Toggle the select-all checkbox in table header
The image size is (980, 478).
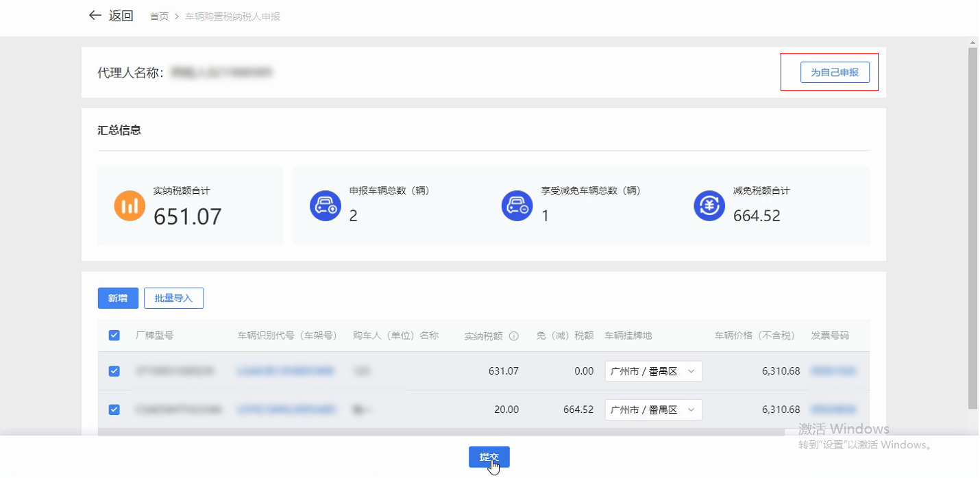[x=114, y=336]
